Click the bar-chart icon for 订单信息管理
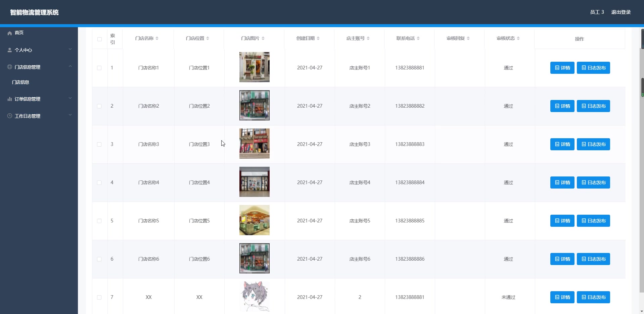The width and height of the screenshot is (644, 314). pyautogui.click(x=9, y=99)
